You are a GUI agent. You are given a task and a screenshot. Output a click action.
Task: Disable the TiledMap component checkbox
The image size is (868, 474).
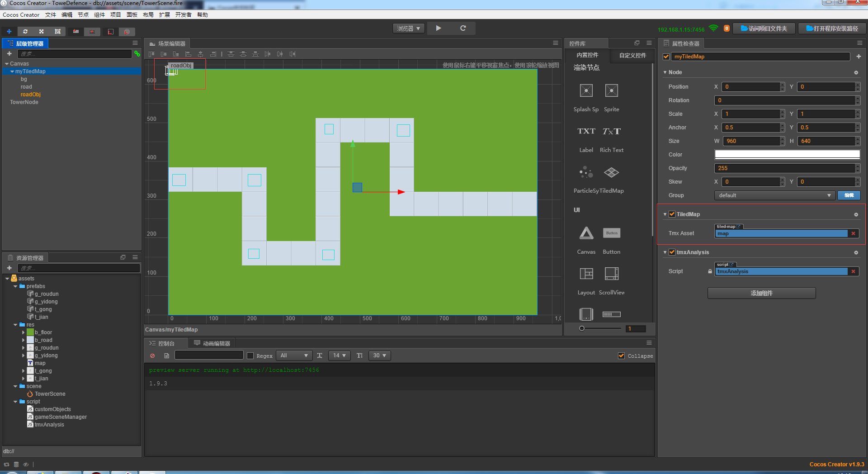[x=672, y=214]
